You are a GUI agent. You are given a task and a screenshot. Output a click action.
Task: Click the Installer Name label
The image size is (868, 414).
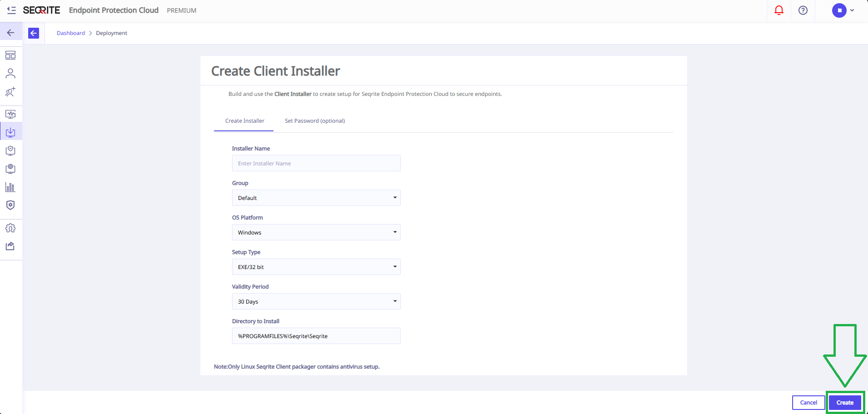(x=251, y=149)
